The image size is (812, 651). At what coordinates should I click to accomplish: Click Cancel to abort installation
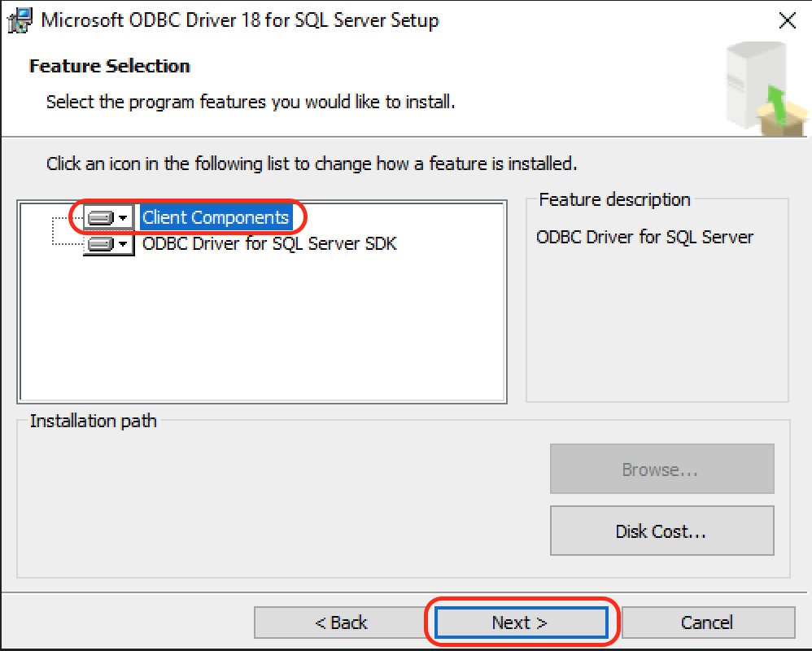707,622
